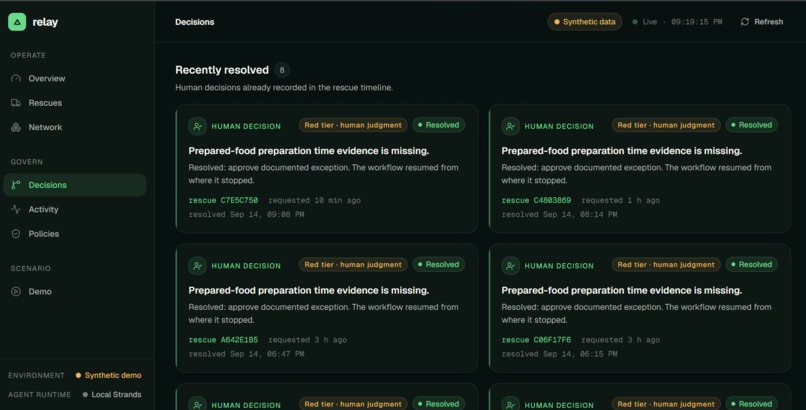Image resolution: width=806 pixels, height=410 pixels.
Task: Go to the Rescues section
Action: [75, 103]
